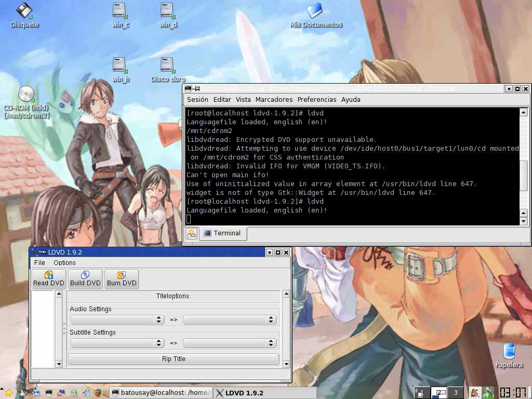Click the Rip Title button
This screenshot has width=532, height=399.
174,359
